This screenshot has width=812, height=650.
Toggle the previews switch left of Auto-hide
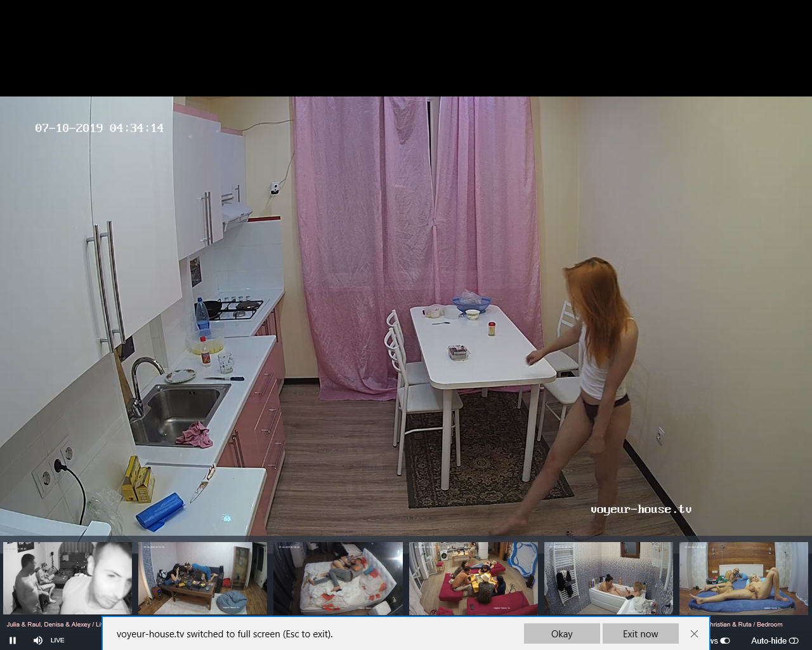coord(725,641)
